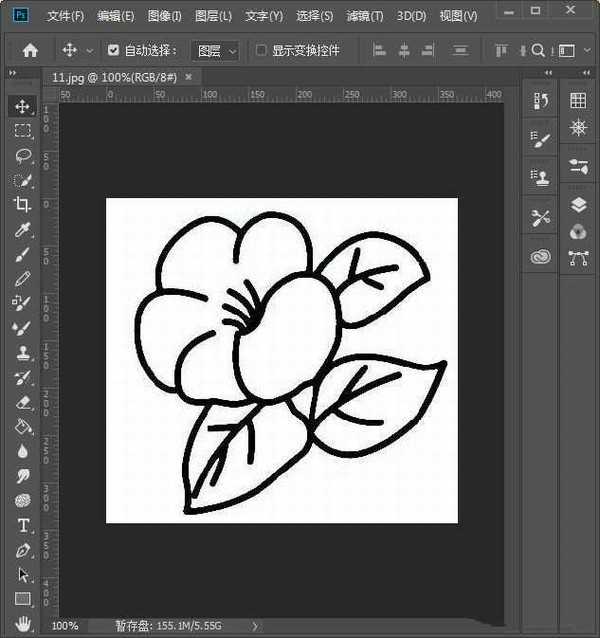
Task: Click the 100% zoom level field
Action: coord(65,626)
